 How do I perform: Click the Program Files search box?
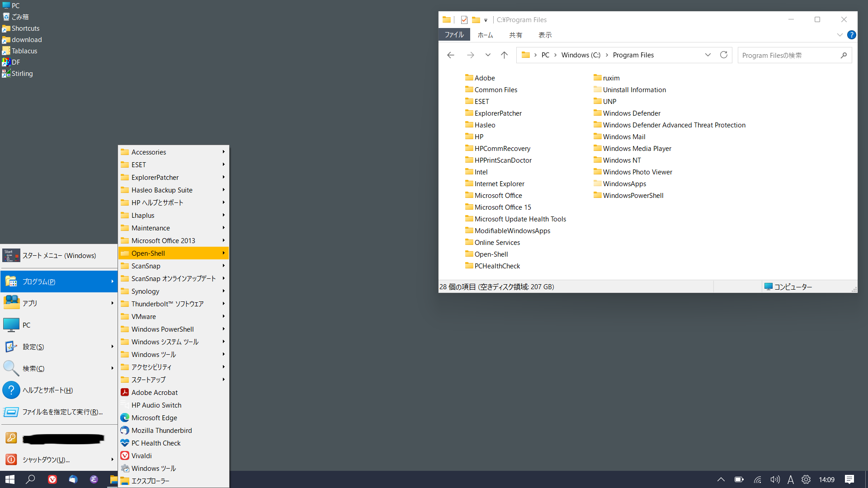(x=789, y=55)
